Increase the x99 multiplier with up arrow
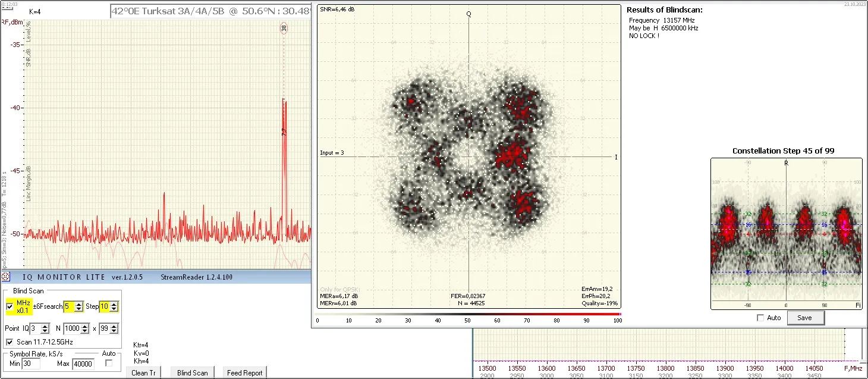Image resolution: width=868 pixels, height=379 pixels. [114, 326]
